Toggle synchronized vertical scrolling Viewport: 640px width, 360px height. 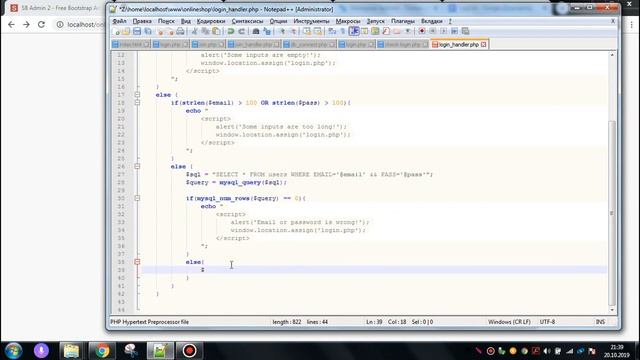(x=307, y=31)
